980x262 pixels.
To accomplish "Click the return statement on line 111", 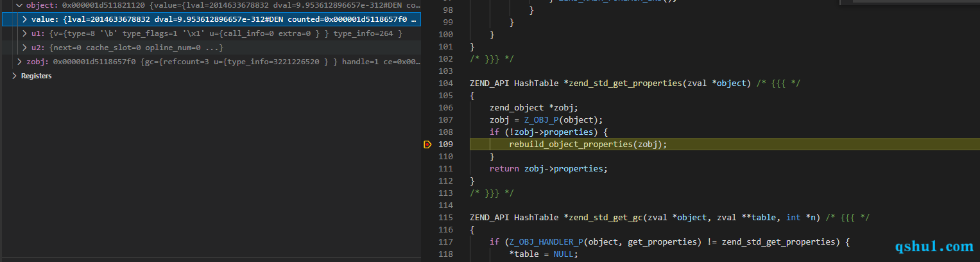I will tap(504, 169).
